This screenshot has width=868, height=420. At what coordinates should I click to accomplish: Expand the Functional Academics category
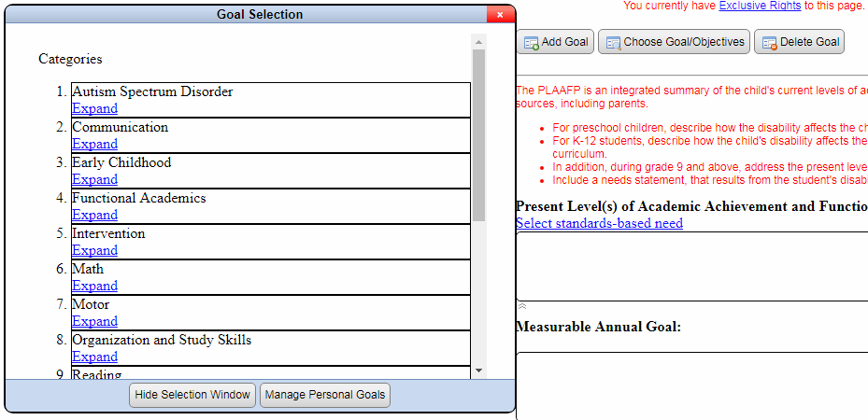(94, 215)
